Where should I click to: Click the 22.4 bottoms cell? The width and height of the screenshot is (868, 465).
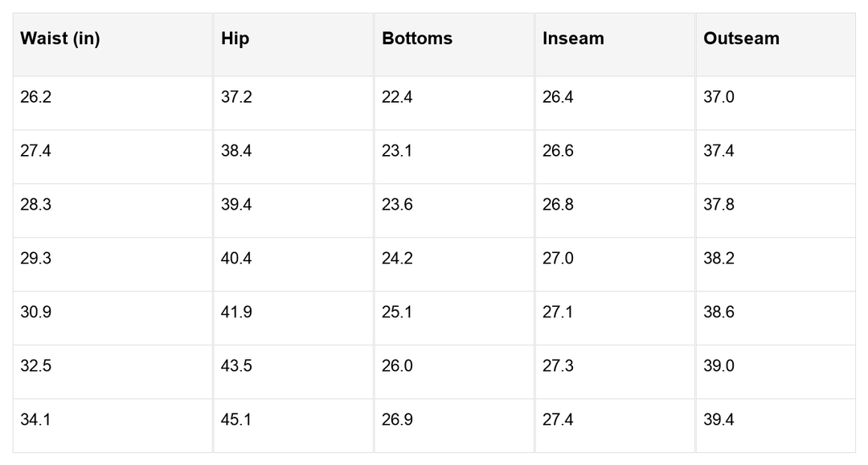[397, 97]
